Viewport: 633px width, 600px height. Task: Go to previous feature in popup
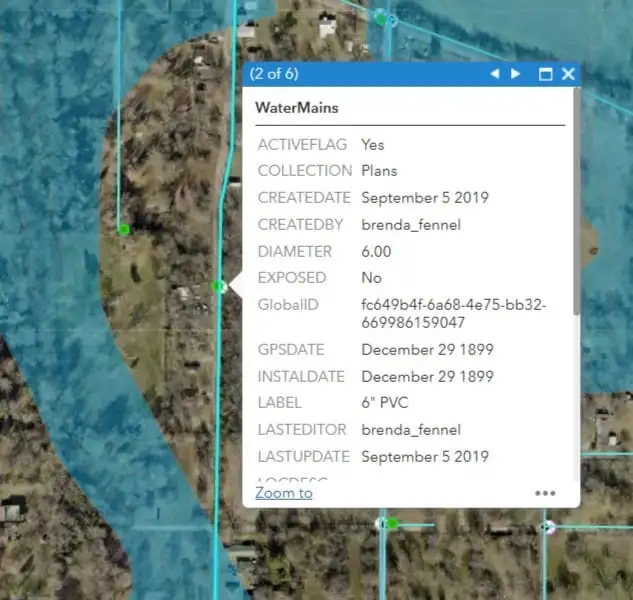click(x=494, y=74)
